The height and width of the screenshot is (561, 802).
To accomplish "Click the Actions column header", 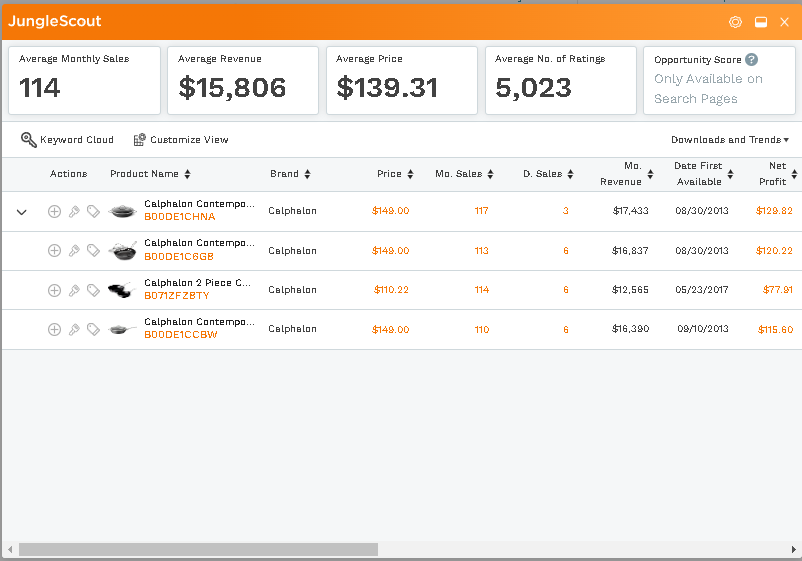I will pyautogui.click(x=69, y=174).
